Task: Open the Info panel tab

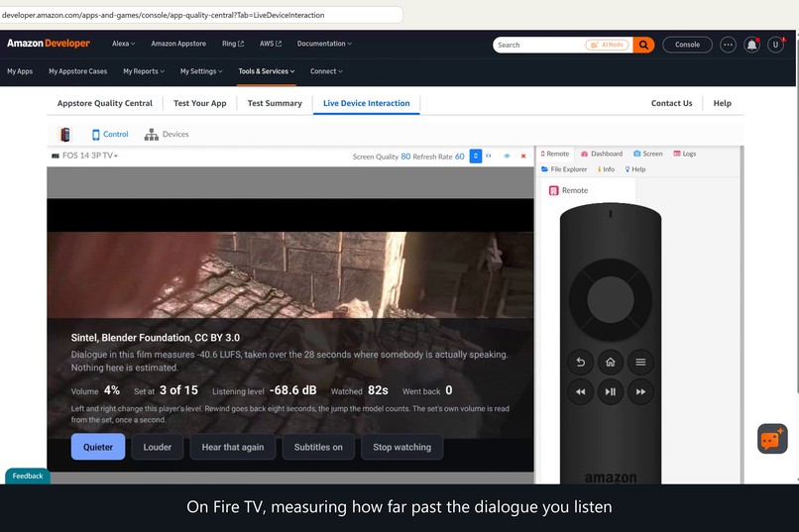Action: [x=606, y=169]
